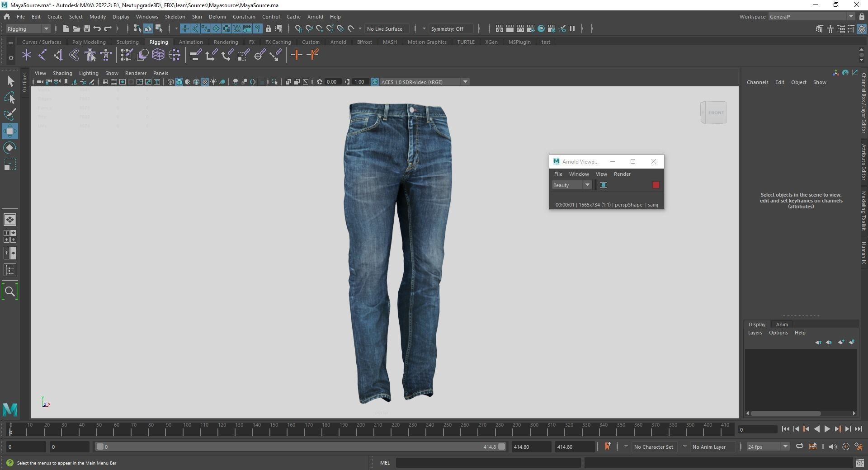This screenshot has height=470, width=868.
Task: Toggle viewport grid display
Action: click(105, 82)
